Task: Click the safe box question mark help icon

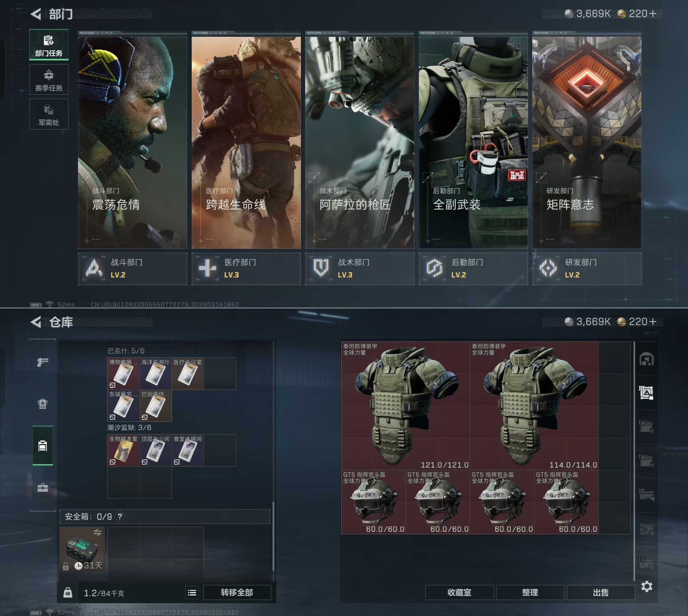Action: click(120, 516)
